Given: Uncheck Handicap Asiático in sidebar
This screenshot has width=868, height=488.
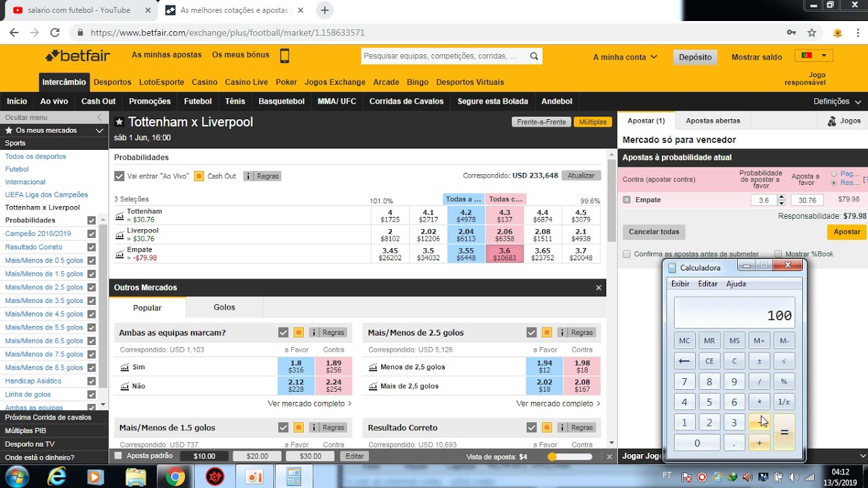Looking at the screenshot, I should (92, 381).
